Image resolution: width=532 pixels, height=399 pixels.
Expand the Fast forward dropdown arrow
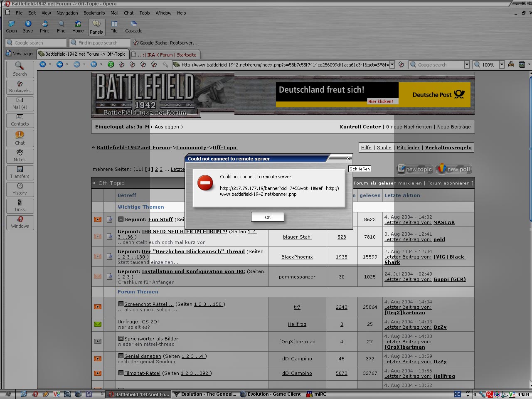point(101,64)
